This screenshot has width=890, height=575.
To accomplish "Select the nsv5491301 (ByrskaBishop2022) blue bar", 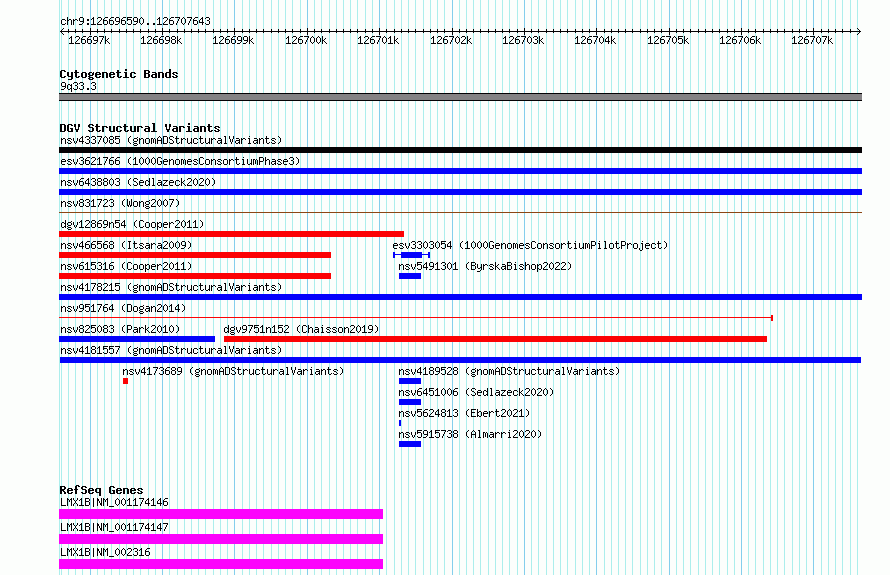I will (410, 276).
